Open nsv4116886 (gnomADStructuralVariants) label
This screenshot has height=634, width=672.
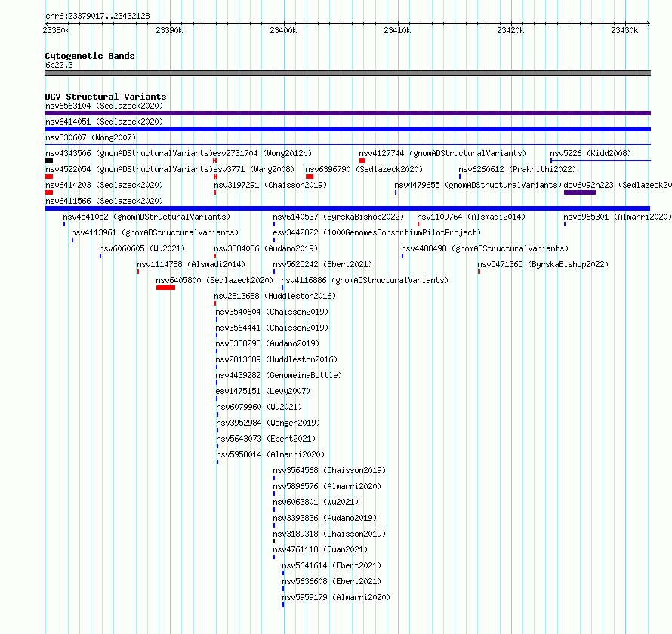[x=365, y=280]
